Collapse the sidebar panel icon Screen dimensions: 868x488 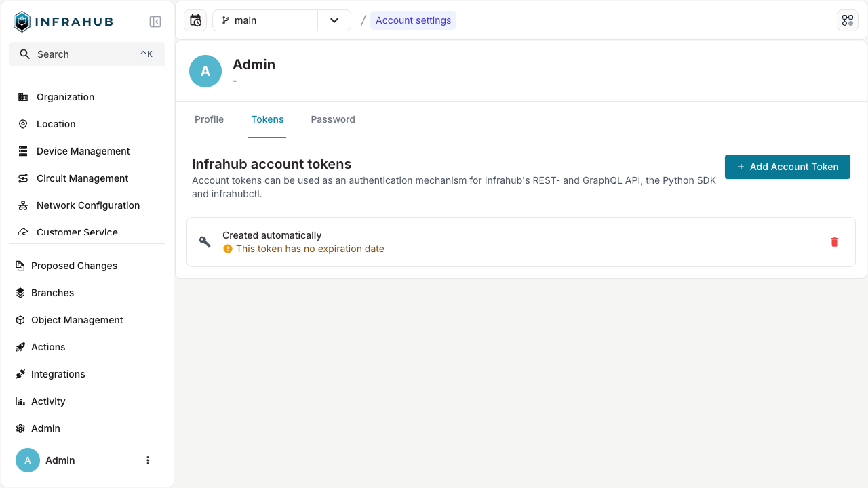tap(155, 22)
